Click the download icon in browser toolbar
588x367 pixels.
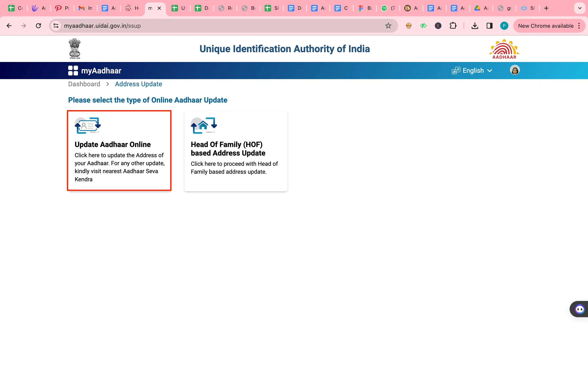pyautogui.click(x=474, y=26)
